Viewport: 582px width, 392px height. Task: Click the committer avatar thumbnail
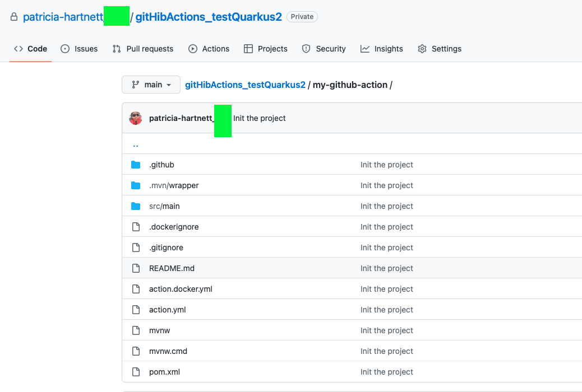(x=136, y=118)
